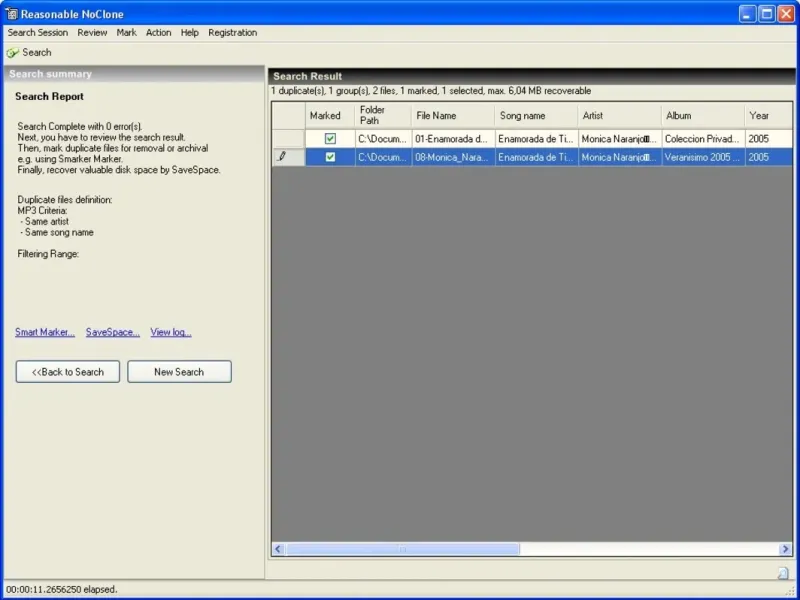
Task: Click the selected row's 2005 year cell
Action: coord(768,157)
